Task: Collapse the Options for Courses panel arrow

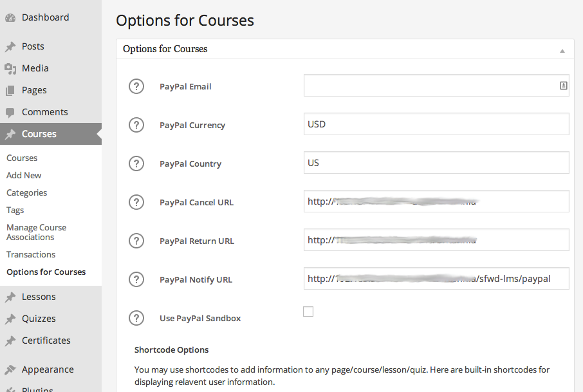Action: 562,50
